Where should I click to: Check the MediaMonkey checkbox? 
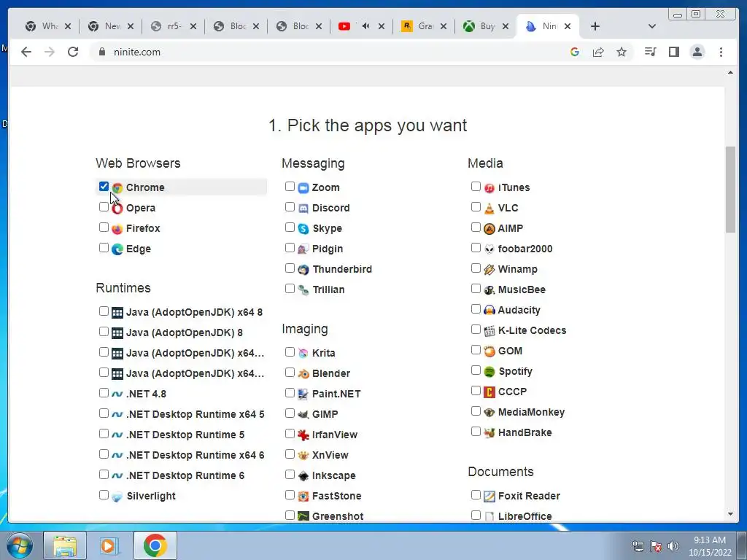(x=476, y=411)
